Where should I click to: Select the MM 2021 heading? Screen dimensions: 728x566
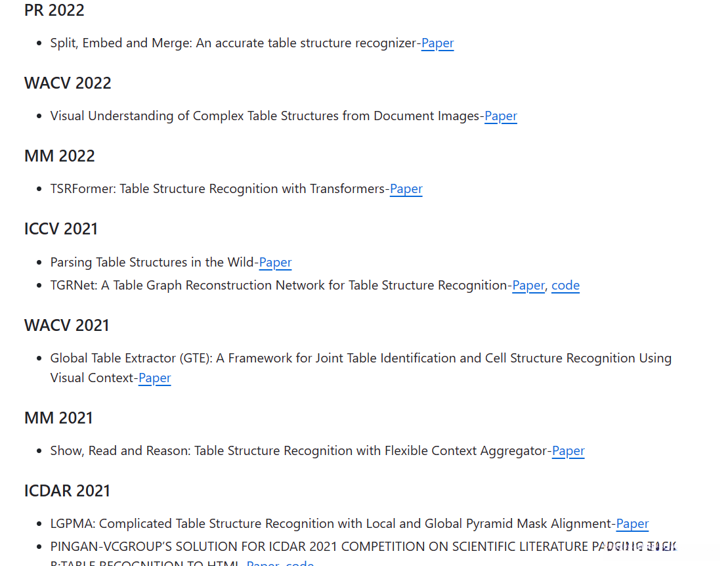tap(59, 418)
